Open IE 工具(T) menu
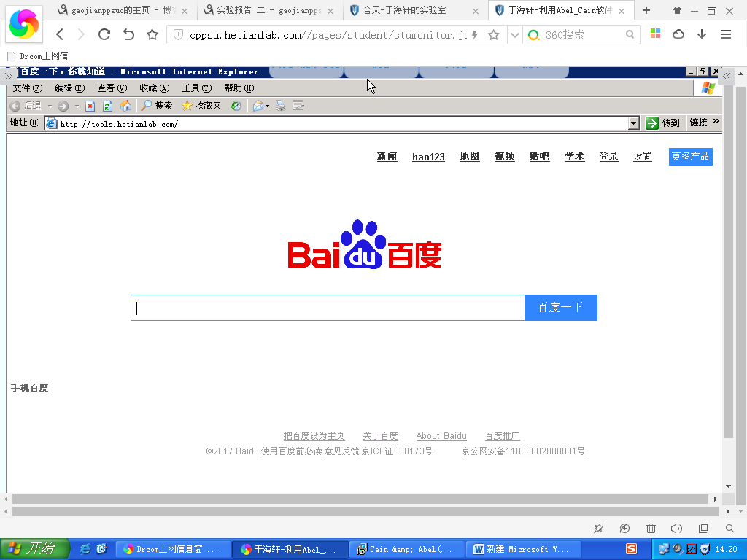This screenshot has height=560, width=747. coord(197,88)
